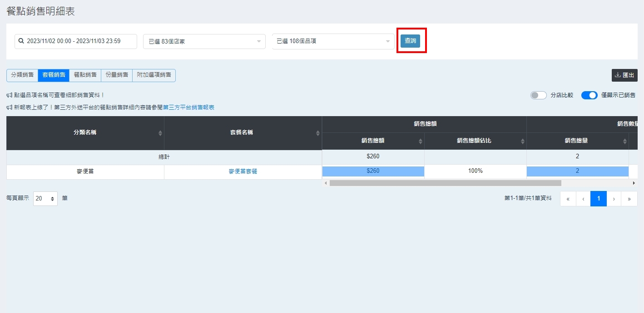The height and width of the screenshot is (313, 644).
Task: Go to first page with « button
Action: [x=568, y=199]
